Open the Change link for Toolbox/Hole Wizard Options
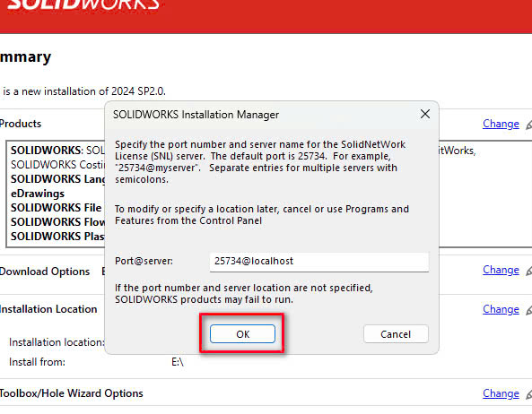This screenshot has width=532, height=414. pos(501,393)
